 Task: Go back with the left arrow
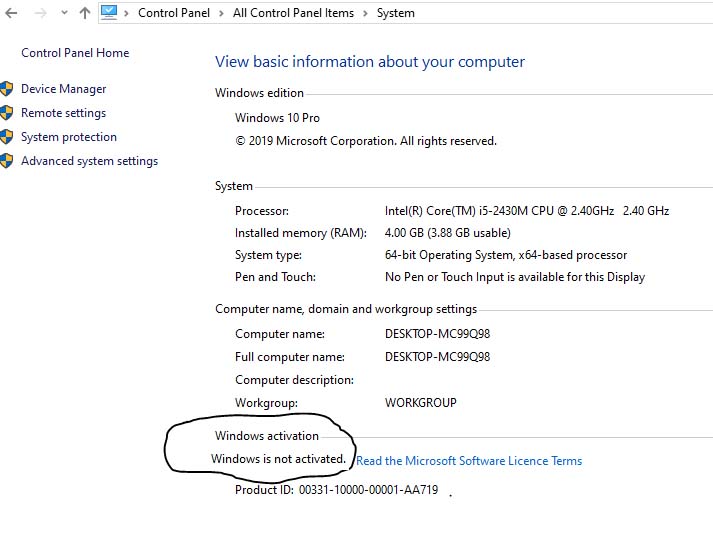(11, 13)
